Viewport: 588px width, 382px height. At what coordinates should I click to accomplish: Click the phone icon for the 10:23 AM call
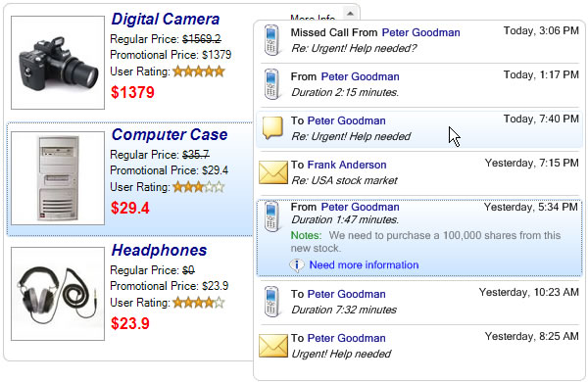[271, 302]
